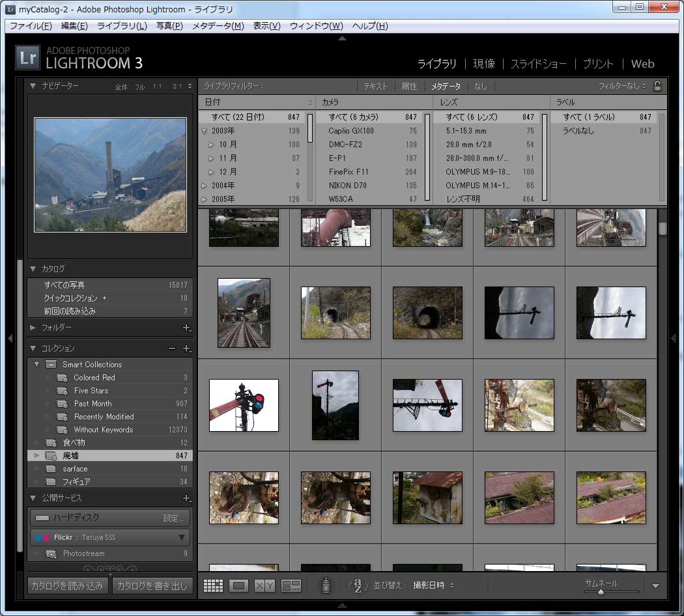The image size is (684, 616).
Task: Click the カタログを読み込み button
Action: 67,586
